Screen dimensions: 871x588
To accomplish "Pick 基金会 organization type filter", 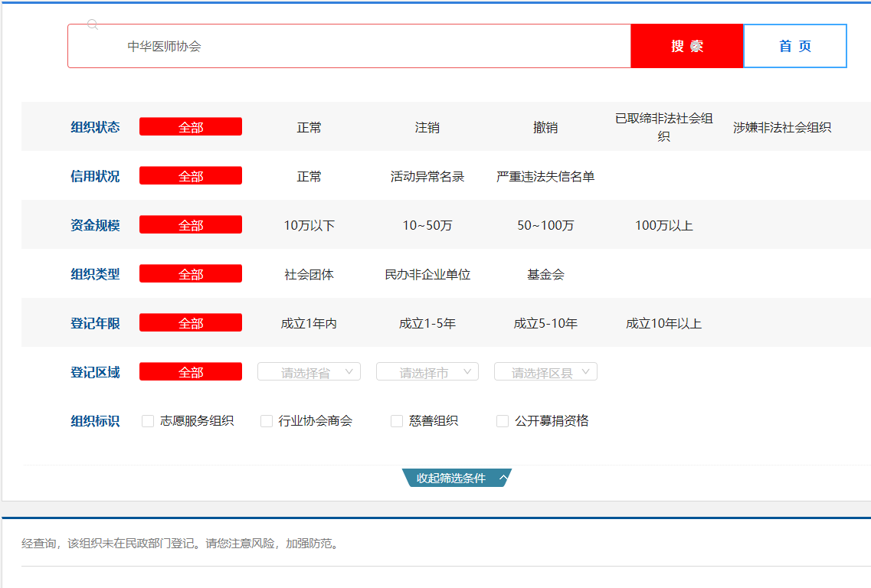I will tap(545, 275).
